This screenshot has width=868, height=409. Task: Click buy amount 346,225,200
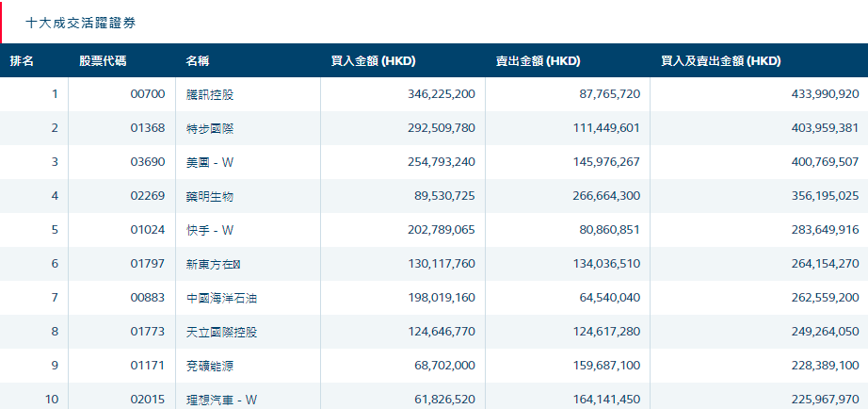tap(442, 94)
